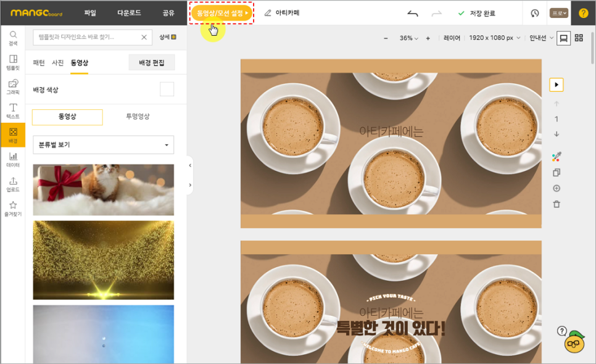Switch to the 사진 tab
This screenshot has height=364, width=596.
pos(58,63)
